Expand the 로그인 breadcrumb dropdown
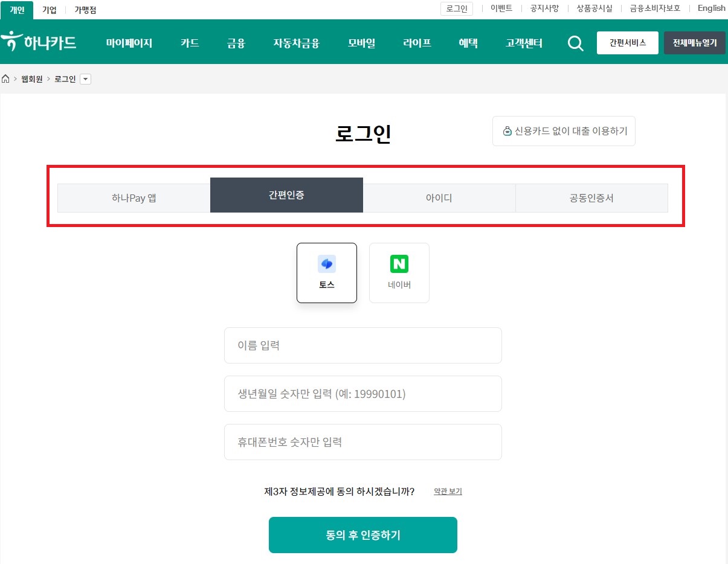This screenshot has height=564, width=728. (85, 79)
